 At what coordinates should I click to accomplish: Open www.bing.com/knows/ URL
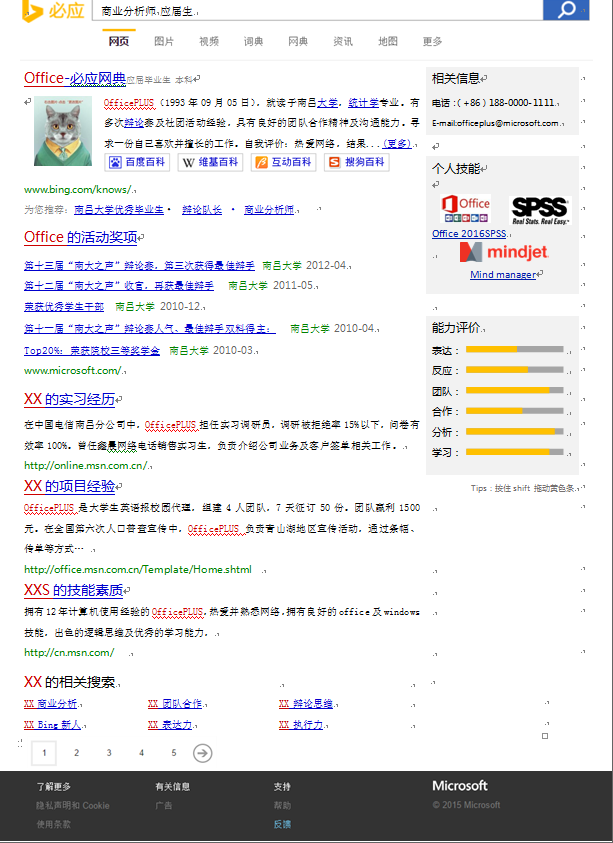(78, 189)
